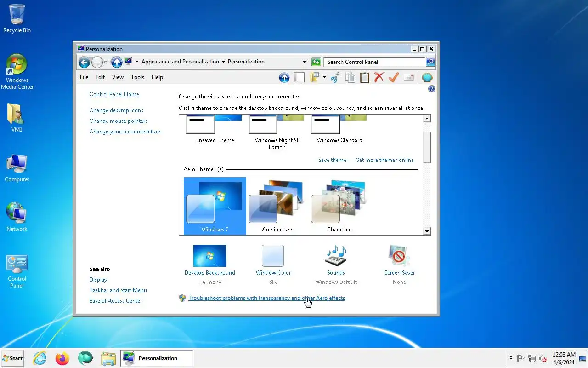This screenshot has width=588, height=368.
Task: Click in the Search Control Panel field
Action: 374,62
